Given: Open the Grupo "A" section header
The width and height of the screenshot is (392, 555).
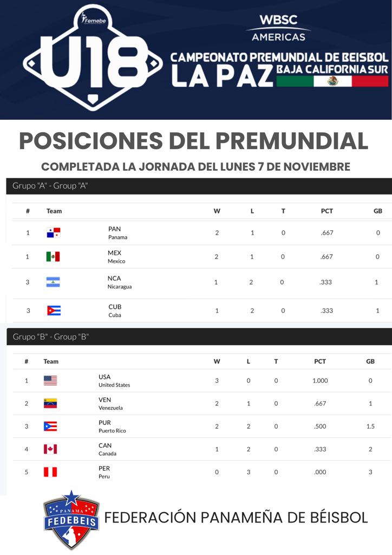Looking at the screenshot, I should [x=50, y=186].
